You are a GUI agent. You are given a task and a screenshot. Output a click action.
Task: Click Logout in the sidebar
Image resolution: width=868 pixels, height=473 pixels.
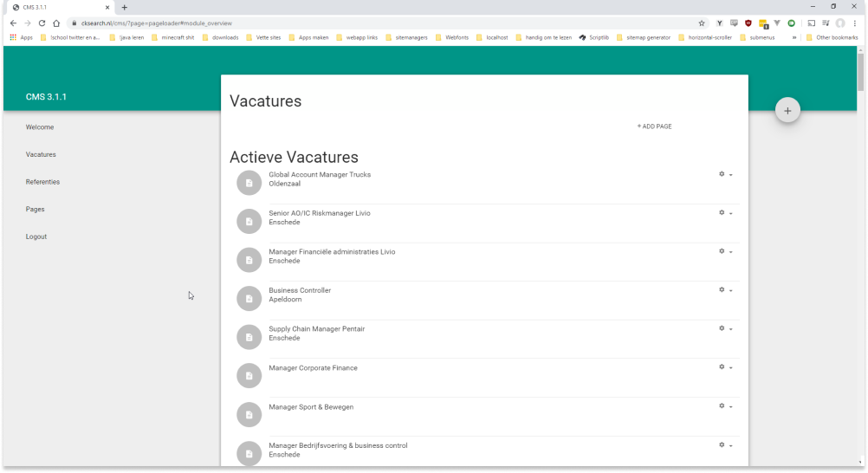[x=36, y=236]
